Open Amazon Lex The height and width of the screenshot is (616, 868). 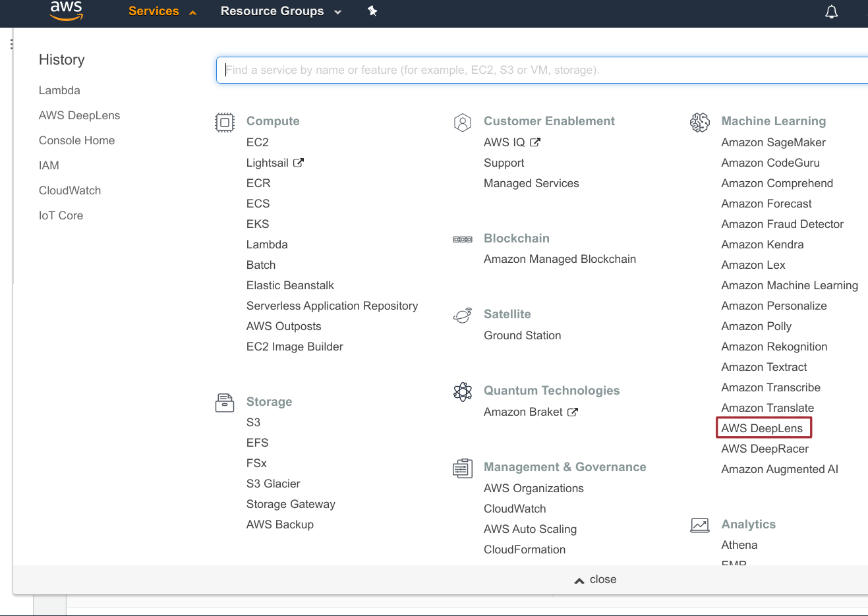click(x=753, y=265)
